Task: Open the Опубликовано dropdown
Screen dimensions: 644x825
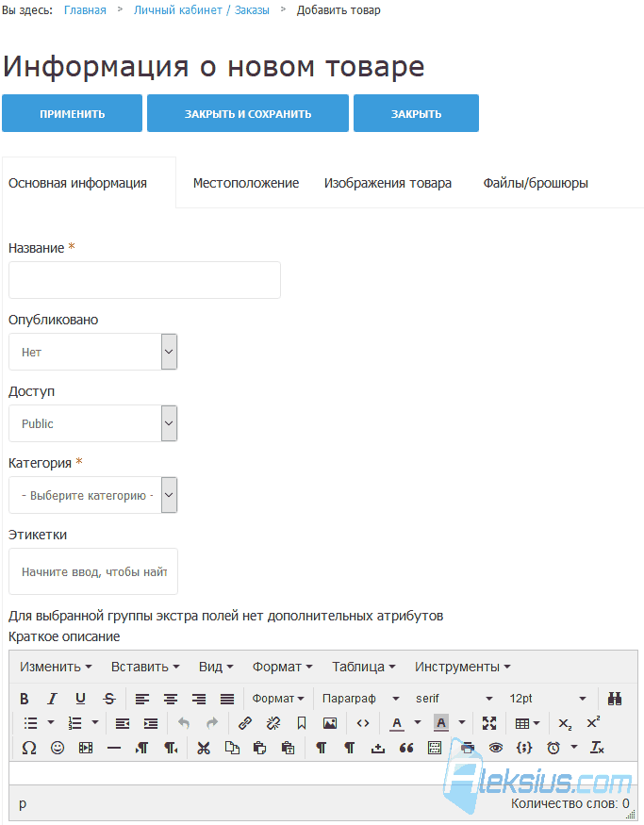Action: 92,352
